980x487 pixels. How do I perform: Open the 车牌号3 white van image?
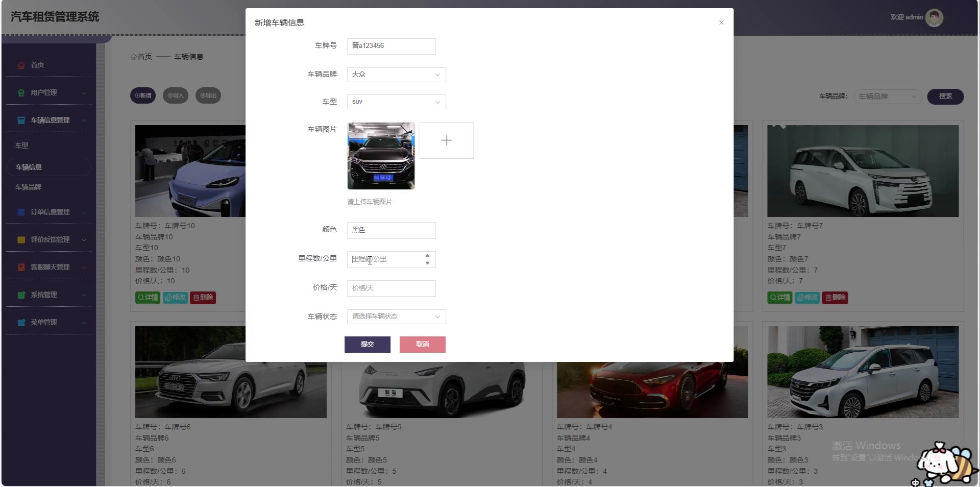tap(863, 372)
